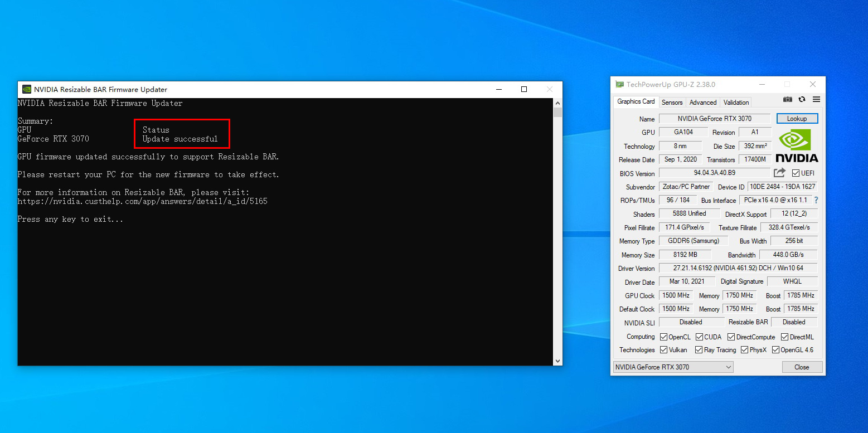Click the DirectX Support field 12 (12_2)
This screenshot has width=868, height=433.
click(x=794, y=214)
